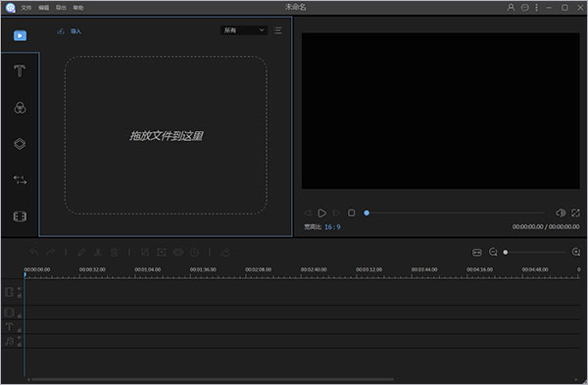The height and width of the screenshot is (385, 588).
Task: Zoom in the timeline
Action: pyautogui.click(x=576, y=252)
